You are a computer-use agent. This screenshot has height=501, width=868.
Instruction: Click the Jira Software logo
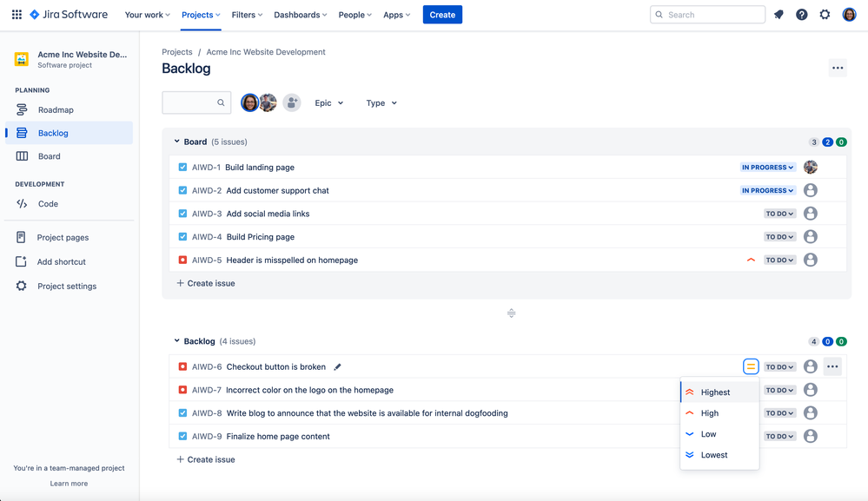point(69,15)
